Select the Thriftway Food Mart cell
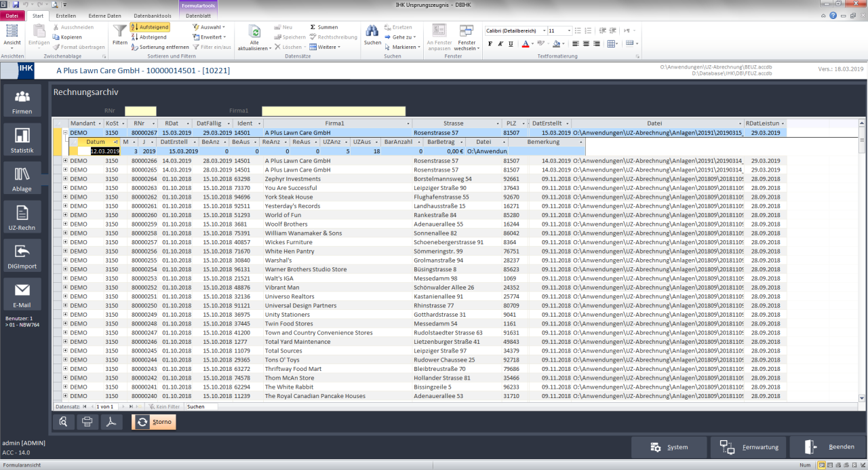Viewport: 868px width, 470px height. coord(338,369)
